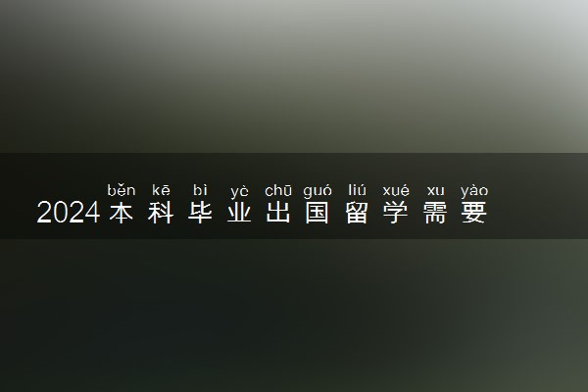588x392 pixels.
Task: Click the Chinese character 业
Action: (239, 213)
